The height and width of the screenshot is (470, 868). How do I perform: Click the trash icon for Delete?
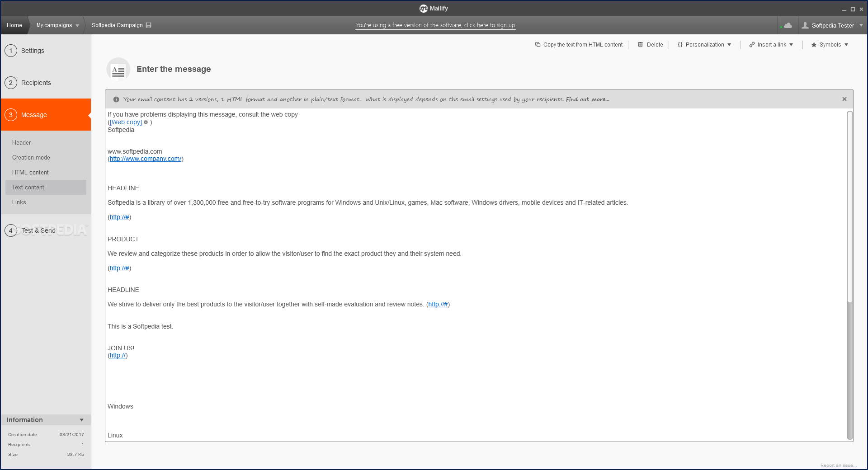pyautogui.click(x=640, y=45)
